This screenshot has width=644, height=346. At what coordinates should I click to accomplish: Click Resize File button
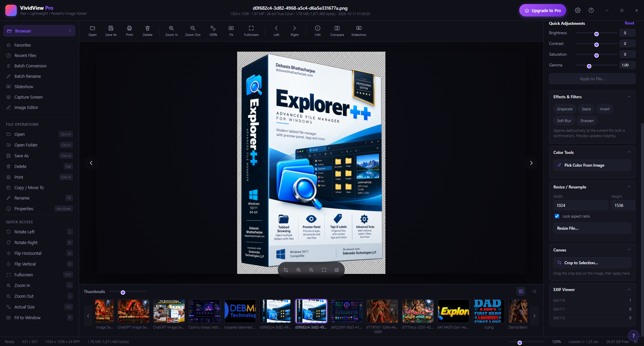(x=592, y=228)
